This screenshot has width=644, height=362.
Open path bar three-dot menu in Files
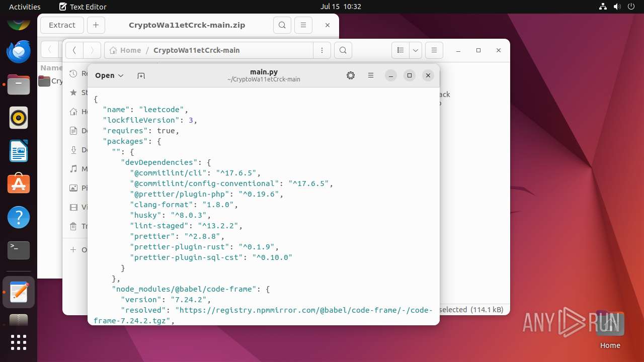[x=321, y=50]
